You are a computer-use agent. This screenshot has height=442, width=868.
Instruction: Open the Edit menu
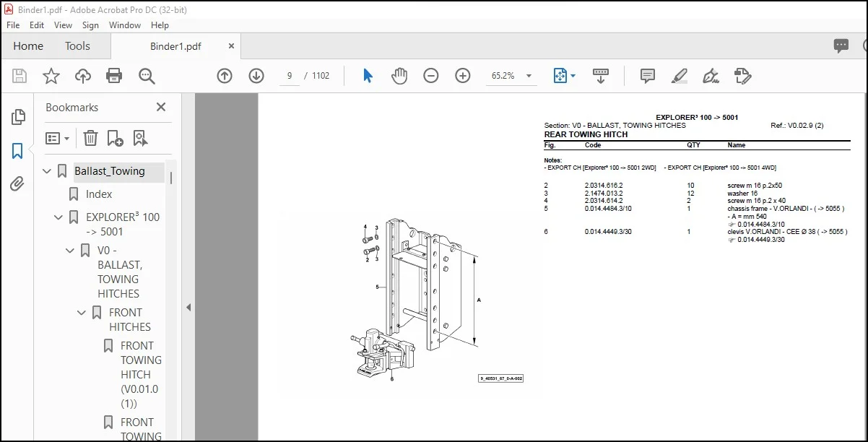[37, 25]
